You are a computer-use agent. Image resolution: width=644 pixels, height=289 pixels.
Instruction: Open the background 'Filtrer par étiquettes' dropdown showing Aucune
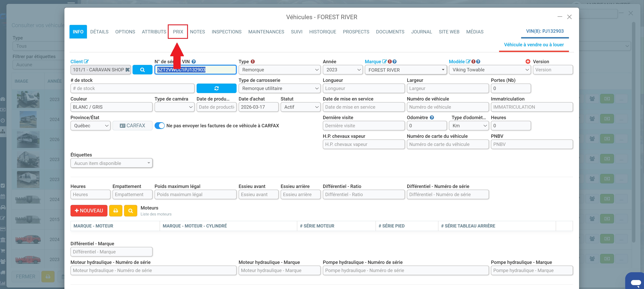tap(38, 65)
